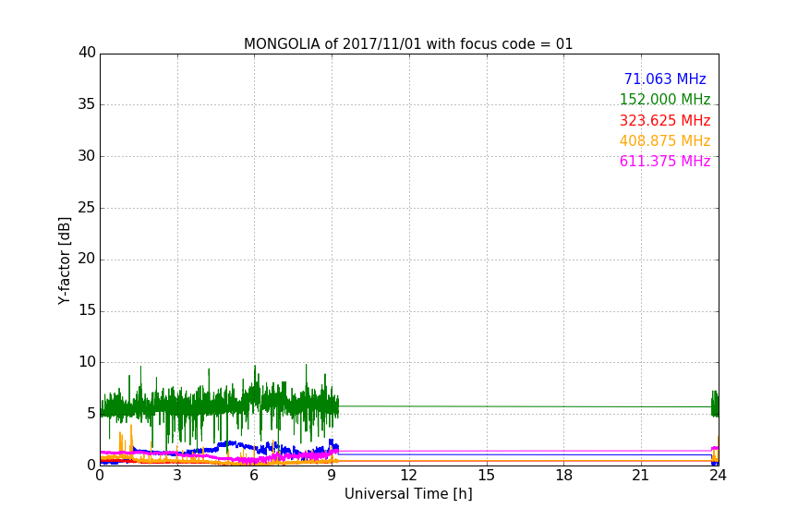Click the 'Y-factor [dB]' axis label

click(64, 260)
